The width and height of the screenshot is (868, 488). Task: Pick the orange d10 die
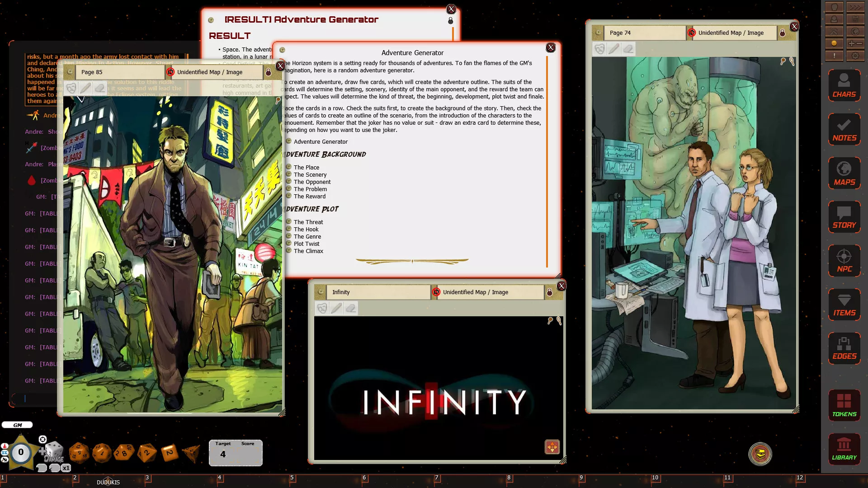[x=124, y=452]
